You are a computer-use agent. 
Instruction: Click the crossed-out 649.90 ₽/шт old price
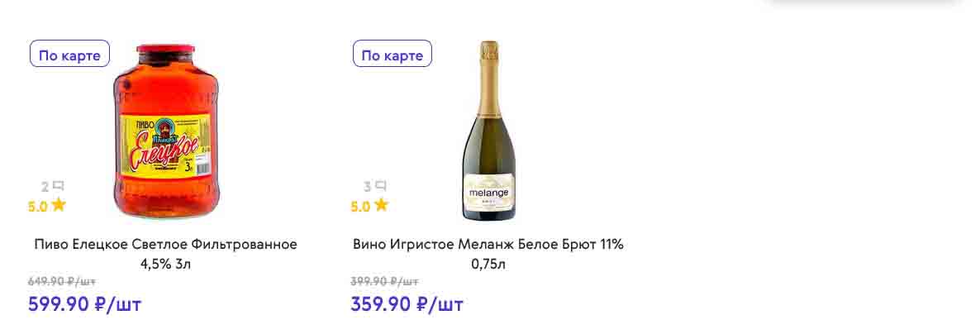pos(61,281)
